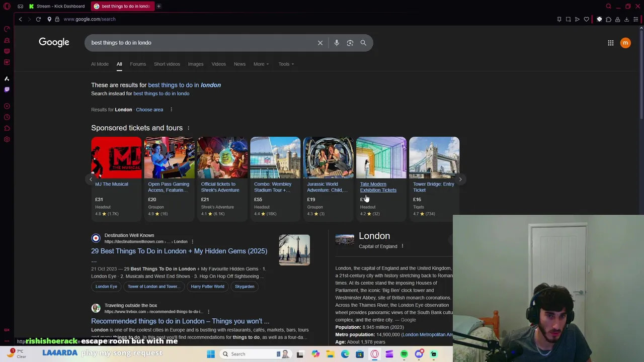Viewport: 644px width, 362px height.
Task: Open options for Destination Well Known result
Action: [192, 242]
